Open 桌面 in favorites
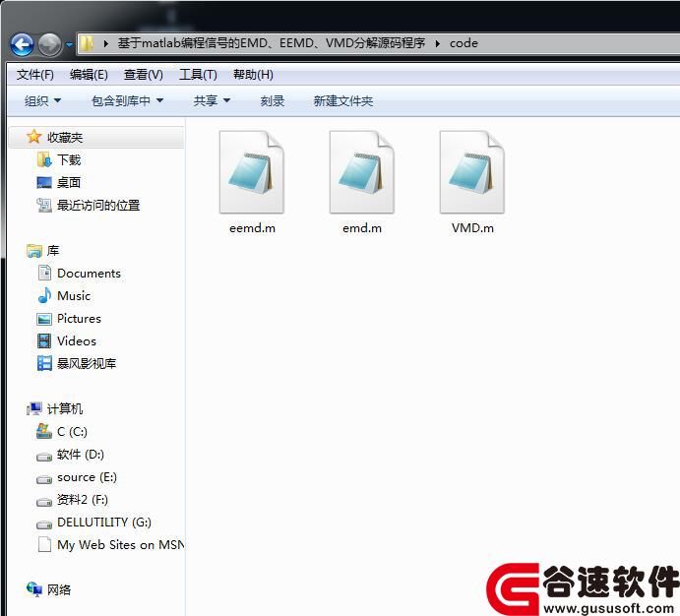The width and height of the screenshot is (680, 616). click(x=69, y=182)
